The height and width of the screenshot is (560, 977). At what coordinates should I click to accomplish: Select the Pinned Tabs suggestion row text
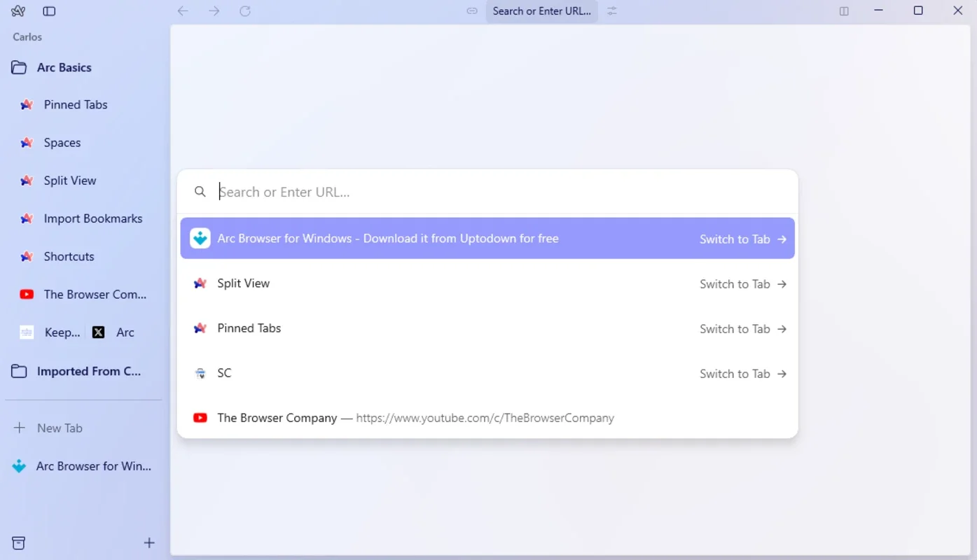(249, 328)
